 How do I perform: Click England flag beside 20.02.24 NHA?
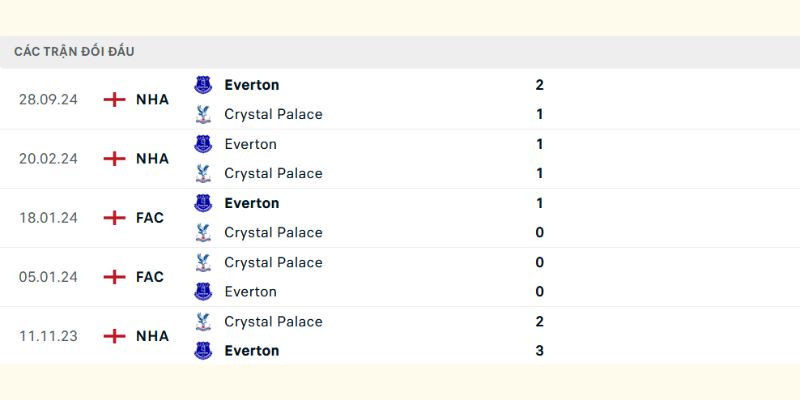(x=114, y=159)
